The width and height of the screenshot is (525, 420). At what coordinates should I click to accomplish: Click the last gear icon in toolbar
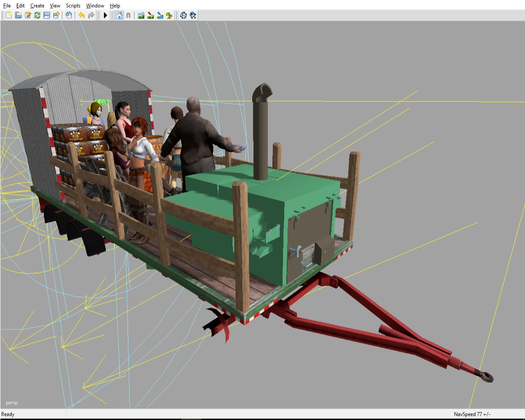(193, 15)
